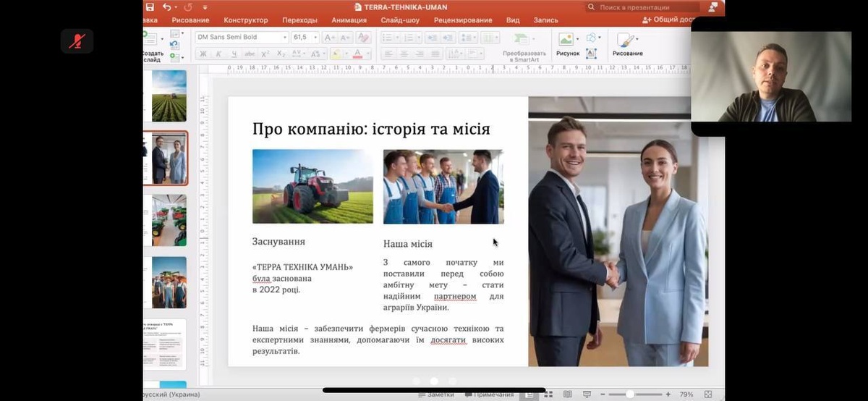This screenshot has width=868, height=401.
Task: Click the Заметки notes button
Action: (436, 395)
